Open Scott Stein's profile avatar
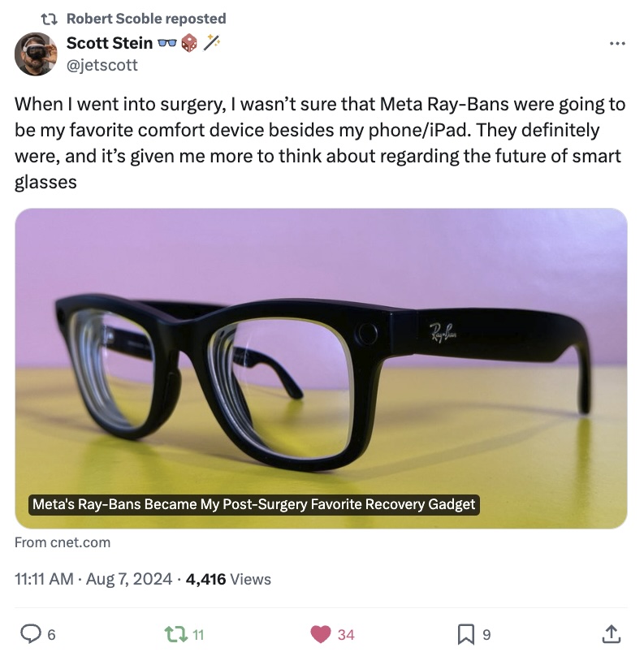 click(36, 54)
